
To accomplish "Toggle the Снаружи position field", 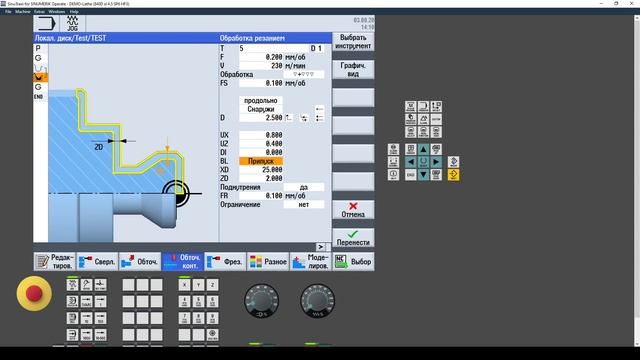I will 261,109.
